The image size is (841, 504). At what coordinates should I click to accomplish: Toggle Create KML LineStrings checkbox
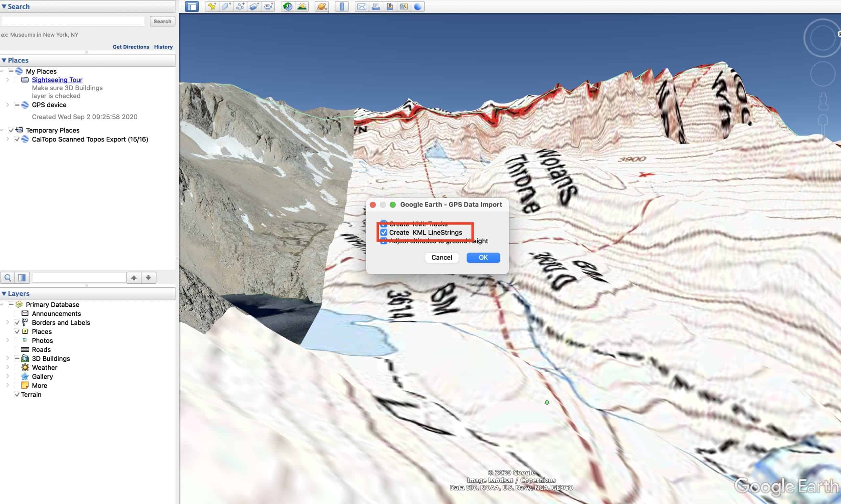384,232
